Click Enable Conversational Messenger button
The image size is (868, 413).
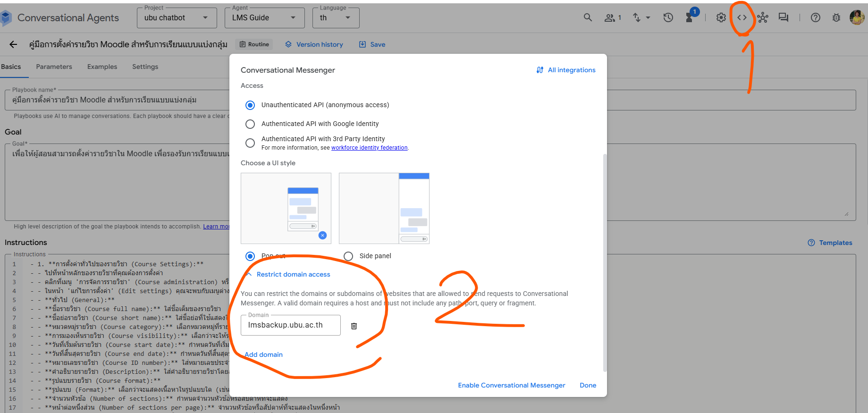(511, 385)
